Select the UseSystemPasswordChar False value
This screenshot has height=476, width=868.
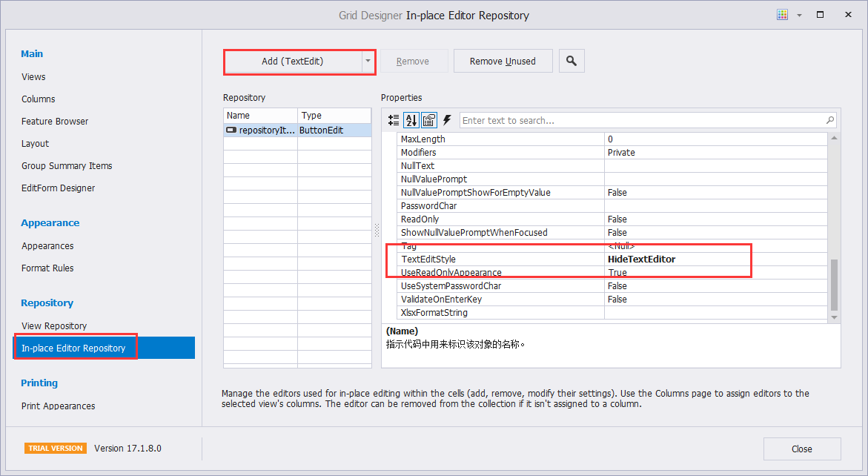(617, 286)
